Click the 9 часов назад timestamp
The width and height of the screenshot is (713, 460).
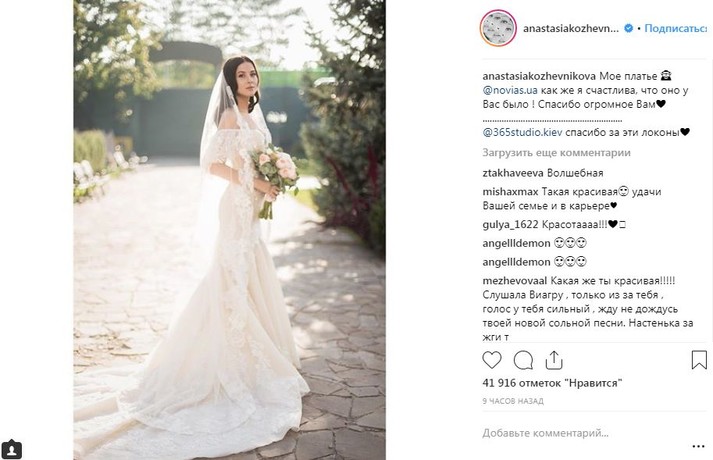(x=513, y=401)
